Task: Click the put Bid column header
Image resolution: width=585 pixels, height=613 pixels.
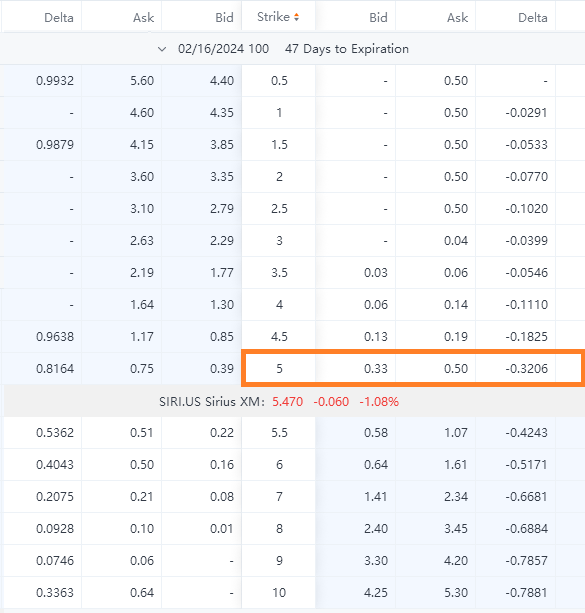Action: tap(378, 18)
